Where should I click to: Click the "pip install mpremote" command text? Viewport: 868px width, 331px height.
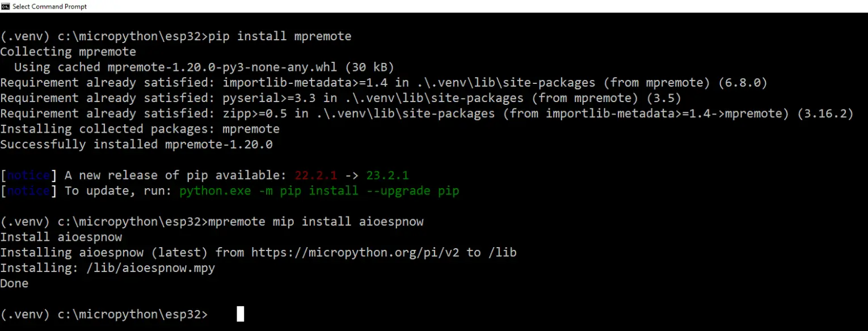click(280, 36)
